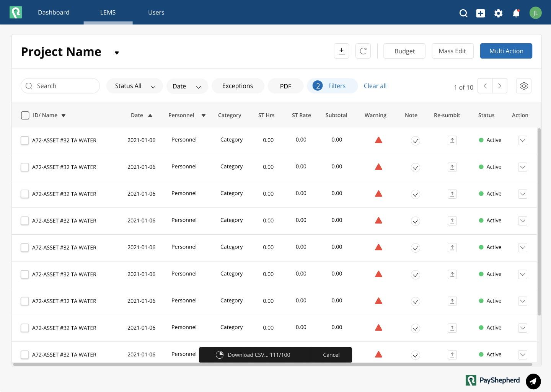
Task: Click the re-submit upload icon in seventh row
Action: pyautogui.click(x=452, y=301)
